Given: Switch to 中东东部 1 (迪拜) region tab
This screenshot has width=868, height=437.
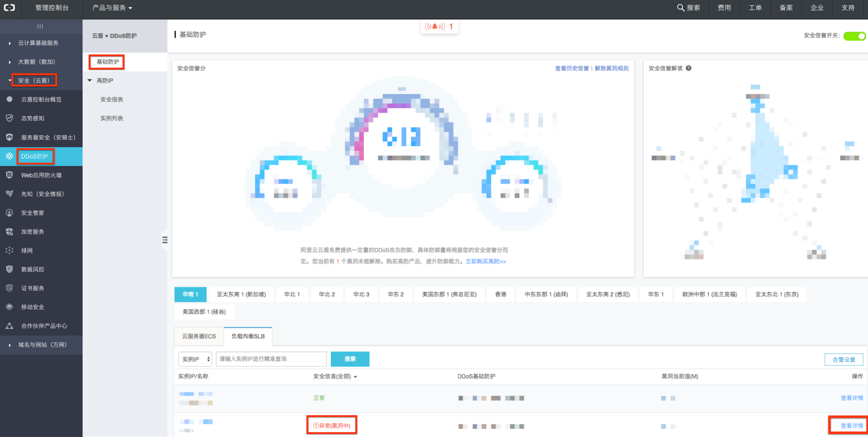Looking at the screenshot, I should tap(546, 294).
